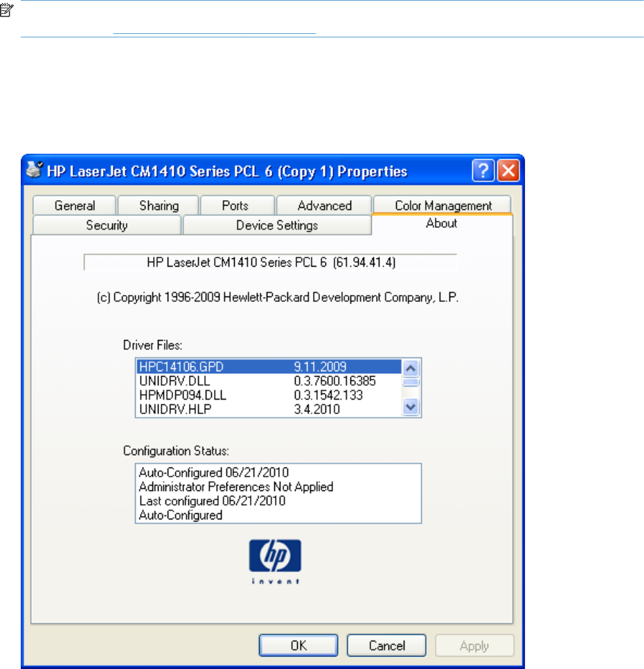Select the Advanced tab
This screenshot has width=644, height=669.
coord(325,206)
